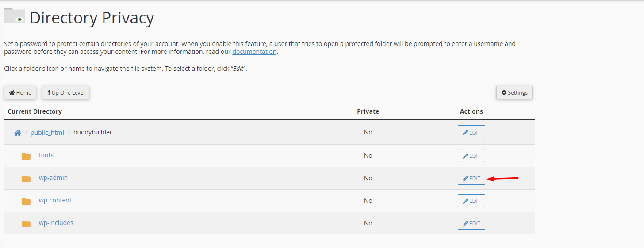Navigate to public_html in breadcrumb
This screenshot has height=248, width=644.
pyautogui.click(x=47, y=133)
